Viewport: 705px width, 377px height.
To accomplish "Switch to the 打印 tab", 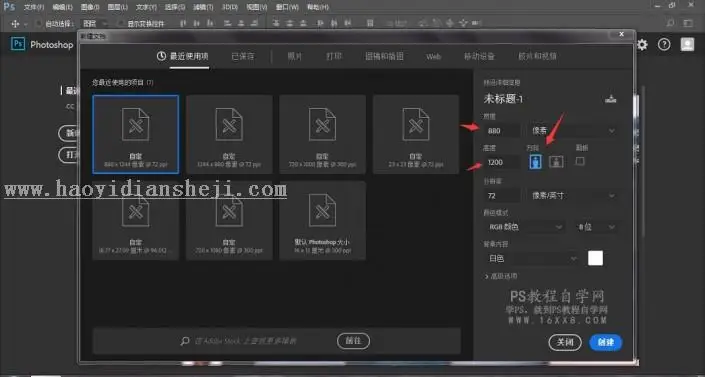I will point(334,56).
